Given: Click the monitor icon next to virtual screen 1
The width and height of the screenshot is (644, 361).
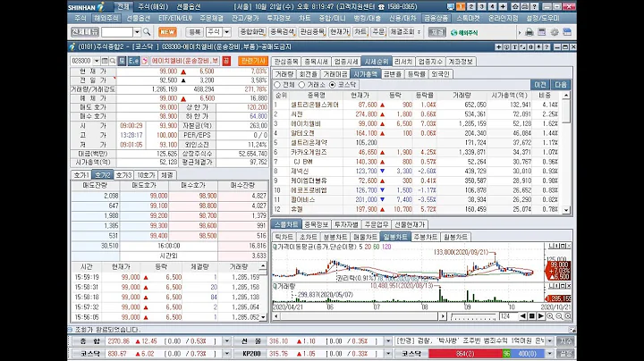Looking at the screenshot, I should click(x=451, y=6).
